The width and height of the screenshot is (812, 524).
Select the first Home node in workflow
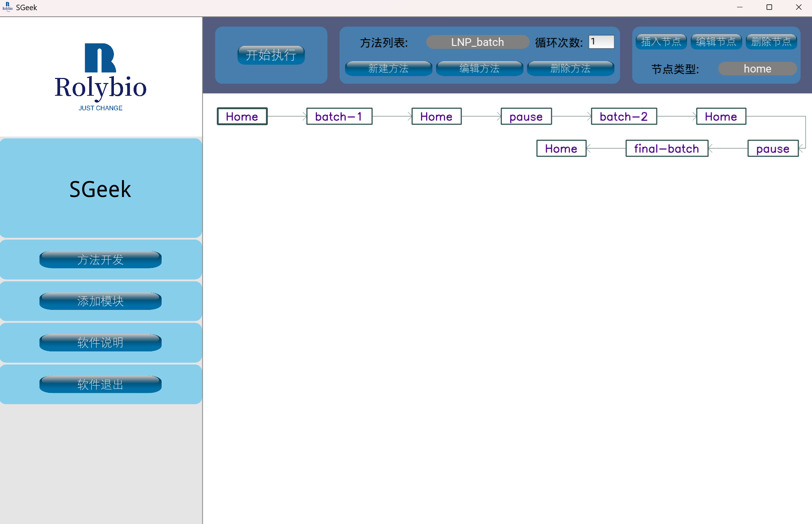click(x=242, y=116)
